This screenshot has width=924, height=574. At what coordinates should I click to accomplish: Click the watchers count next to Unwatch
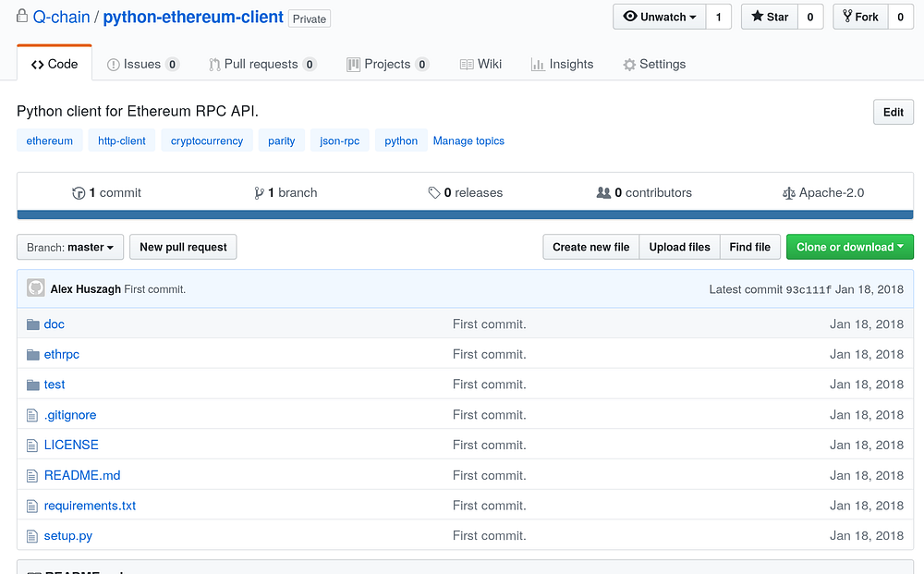[x=718, y=17]
